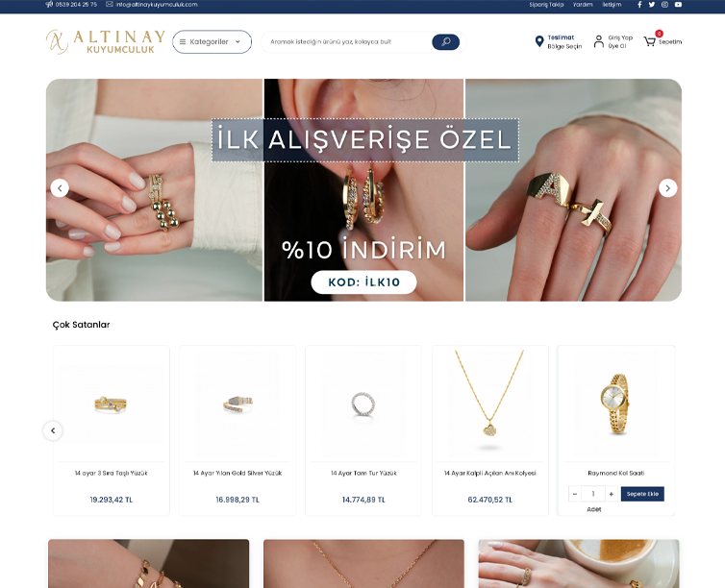
Task: Open the Facebook icon in top bar
Action: point(639,5)
